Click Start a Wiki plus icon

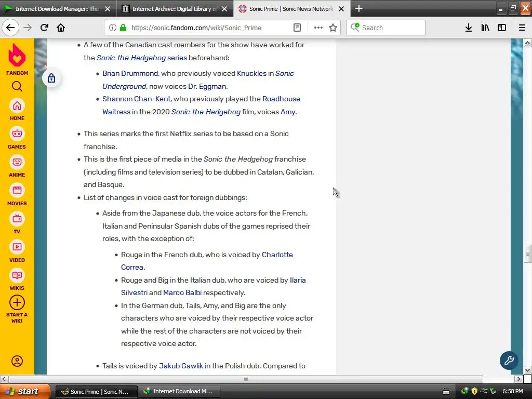pyautogui.click(x=17, y=303)
